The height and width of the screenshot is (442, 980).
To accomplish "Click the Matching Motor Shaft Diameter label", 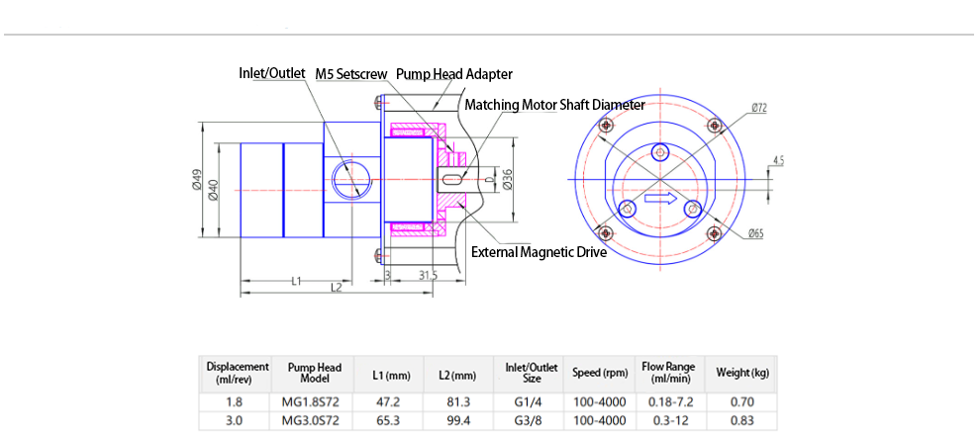I will pyautogui.click(x=554, y=104).
